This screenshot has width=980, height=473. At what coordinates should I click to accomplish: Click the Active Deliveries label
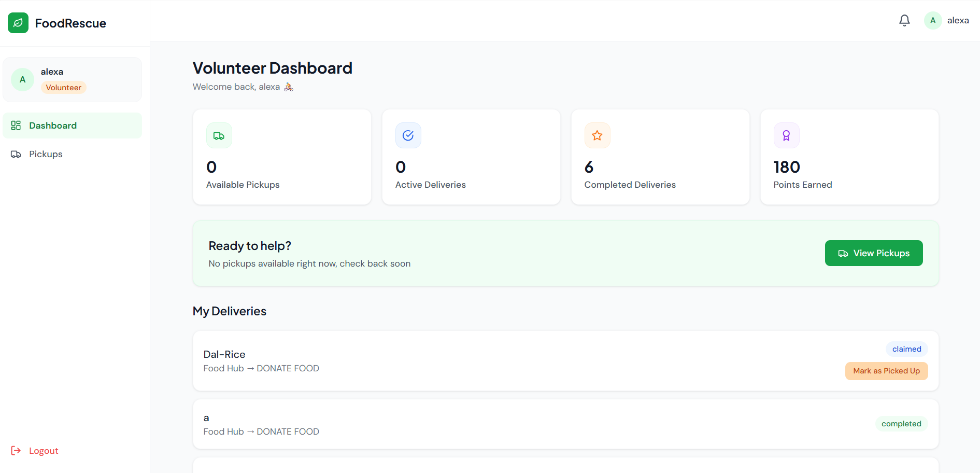430,185
